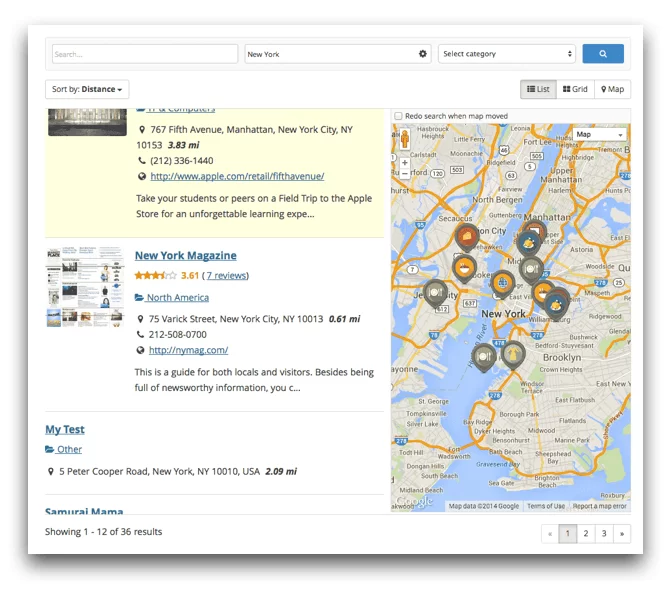Go to results page 2

[585, 534]
